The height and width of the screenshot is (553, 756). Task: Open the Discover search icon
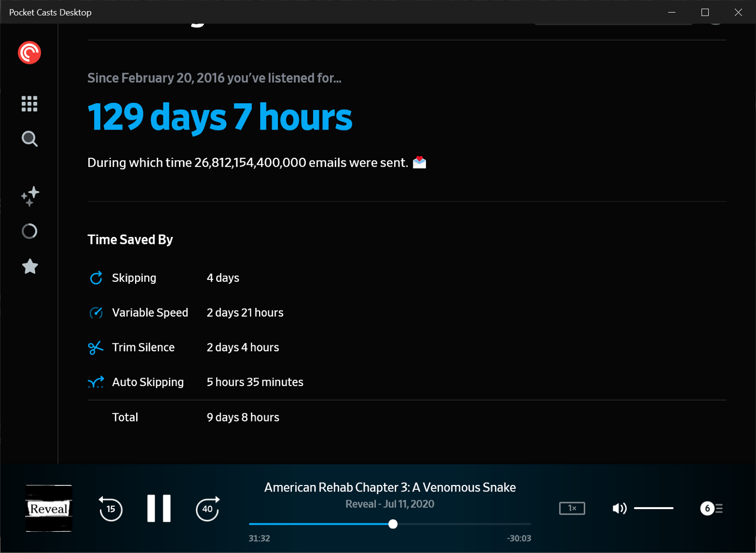click(30, 139)
